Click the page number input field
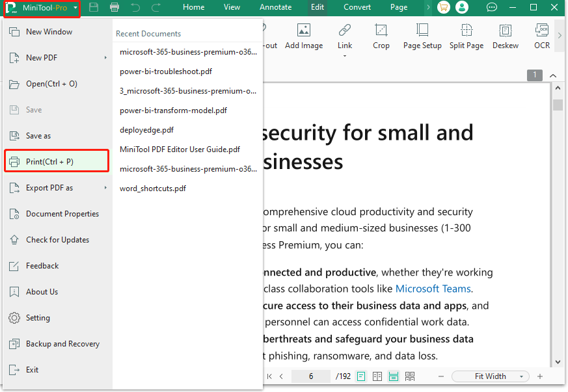Screen dimensions: 568x392 tap(311, 376)
